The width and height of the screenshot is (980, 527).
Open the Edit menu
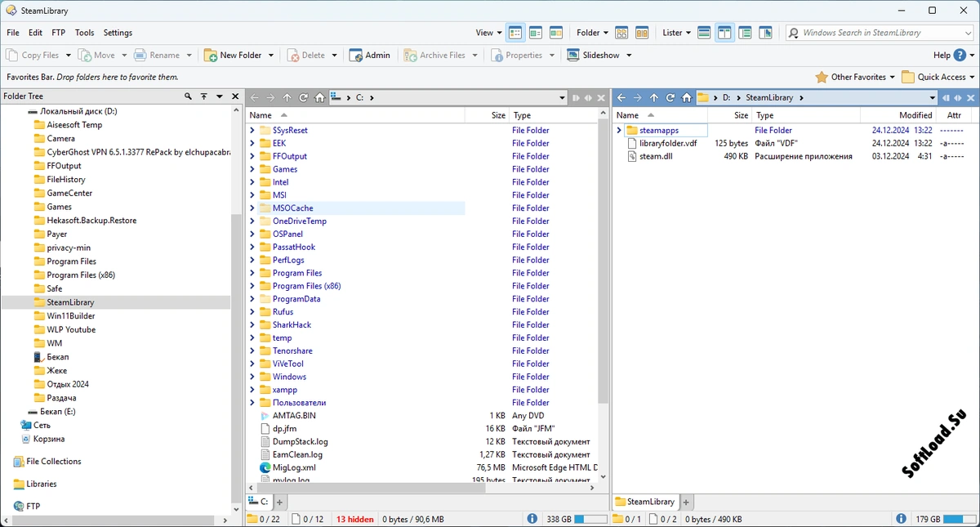click(x=35, y=33)
